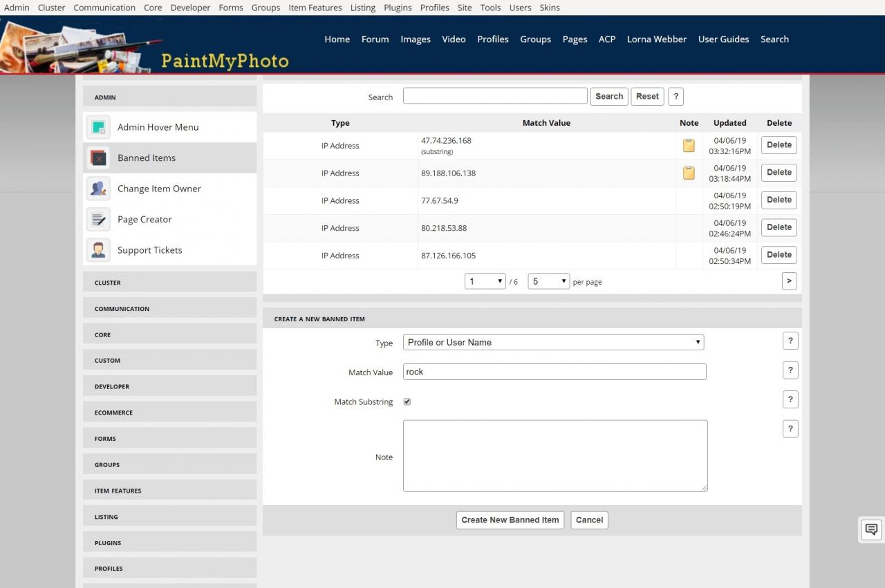Click into the Note text area

pos(555,456)
